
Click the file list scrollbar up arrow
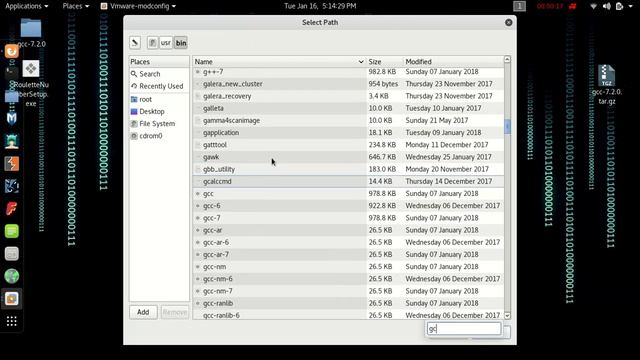point(507,60)
